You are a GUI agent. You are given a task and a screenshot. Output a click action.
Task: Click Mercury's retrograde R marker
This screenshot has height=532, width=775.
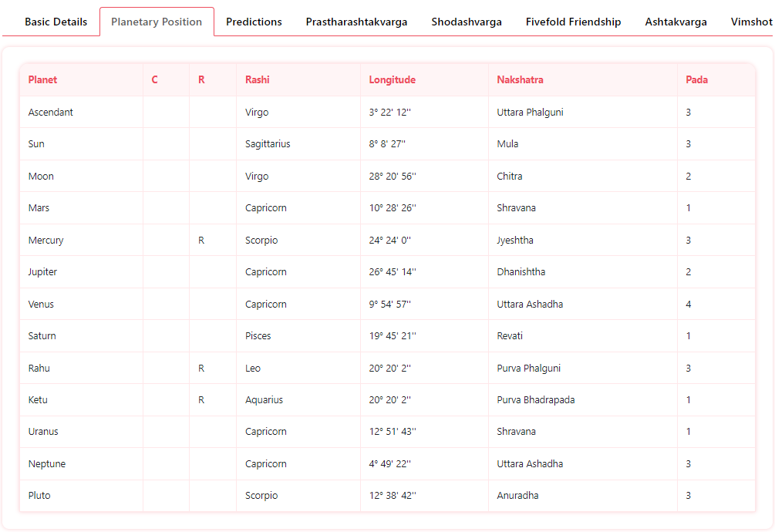pos(201,240)
